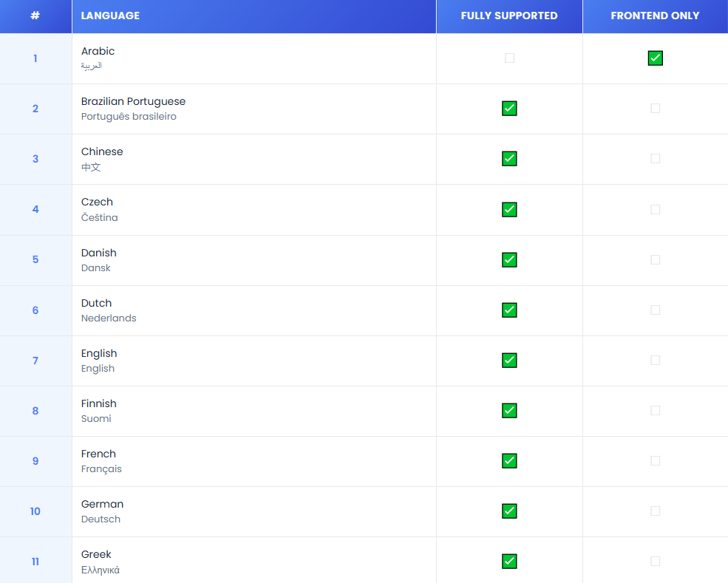Toggle Fully Supported checkbox for Finnish

point(509,411)
